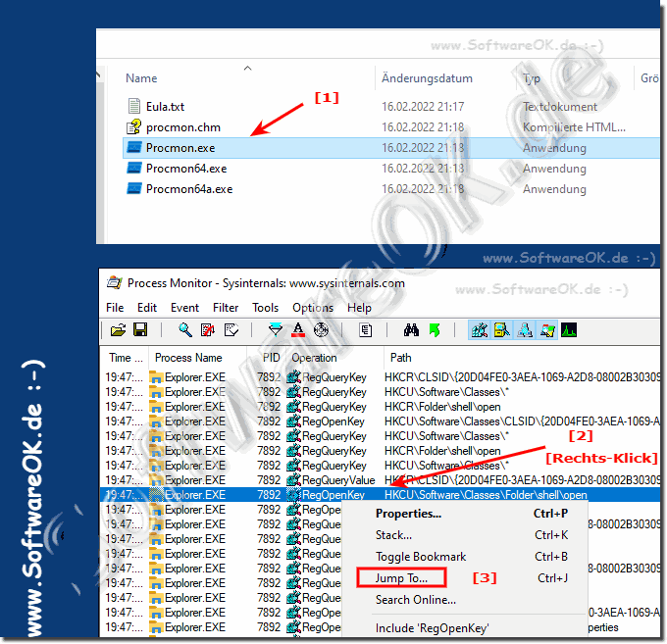Click the green Jump To arrow icon

pyautogui.click(x=435, y=330)
